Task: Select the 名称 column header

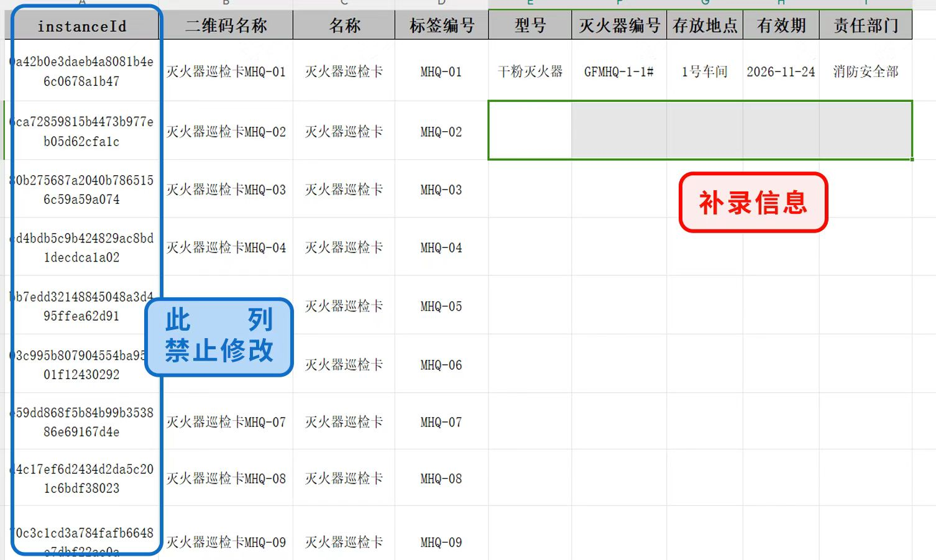Action: click(x=343, y=25)
